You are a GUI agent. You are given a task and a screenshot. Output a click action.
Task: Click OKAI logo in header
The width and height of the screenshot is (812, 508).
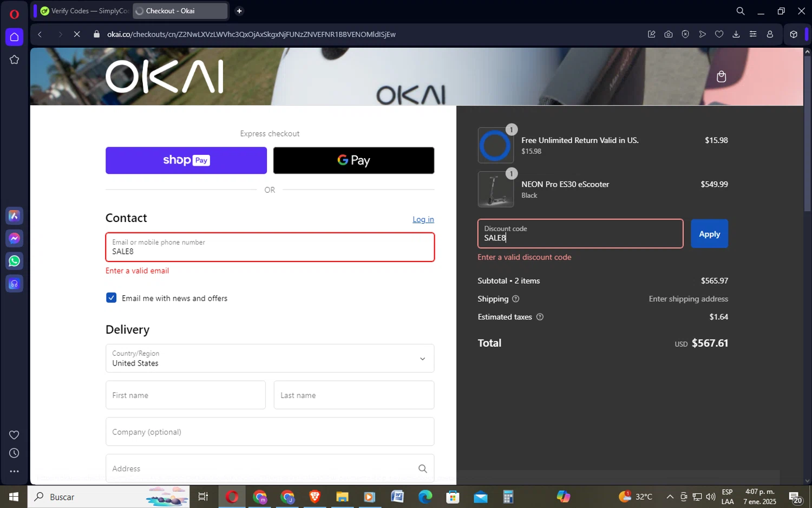[x=164, y=76]
